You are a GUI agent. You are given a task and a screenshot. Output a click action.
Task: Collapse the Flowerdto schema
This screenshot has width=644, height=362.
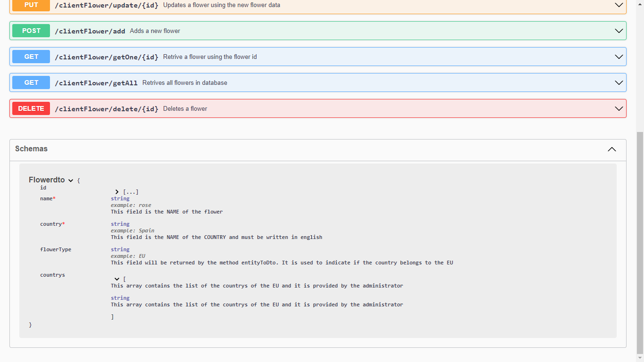(x=71, y=180)
